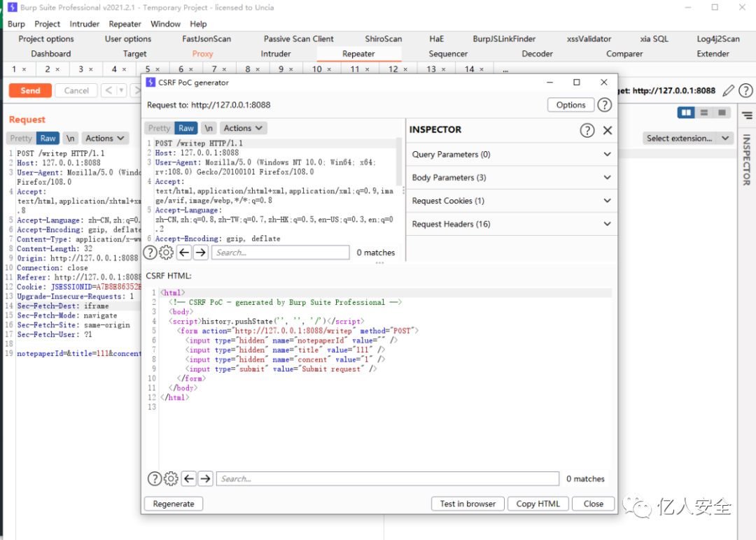
Task: Show more Repeater tabs via ellipsis
Action: point(505,70)
